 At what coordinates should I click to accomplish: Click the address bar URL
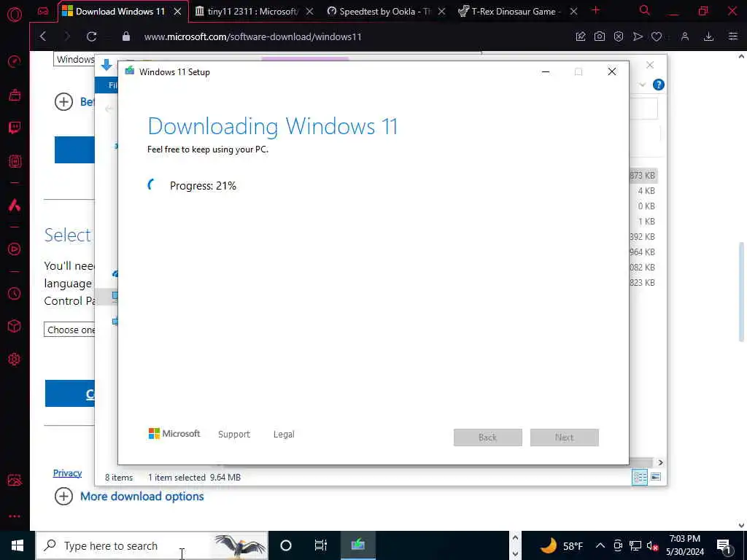point(253,36)
